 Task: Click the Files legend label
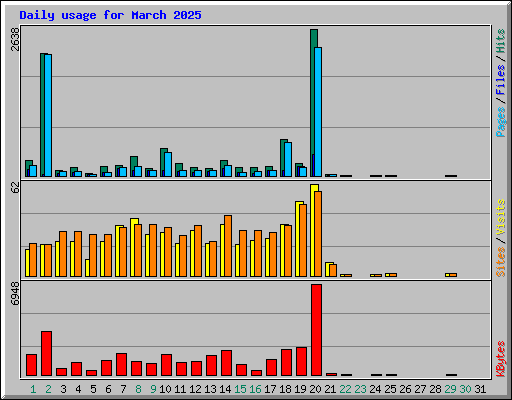tap(501, 79)
